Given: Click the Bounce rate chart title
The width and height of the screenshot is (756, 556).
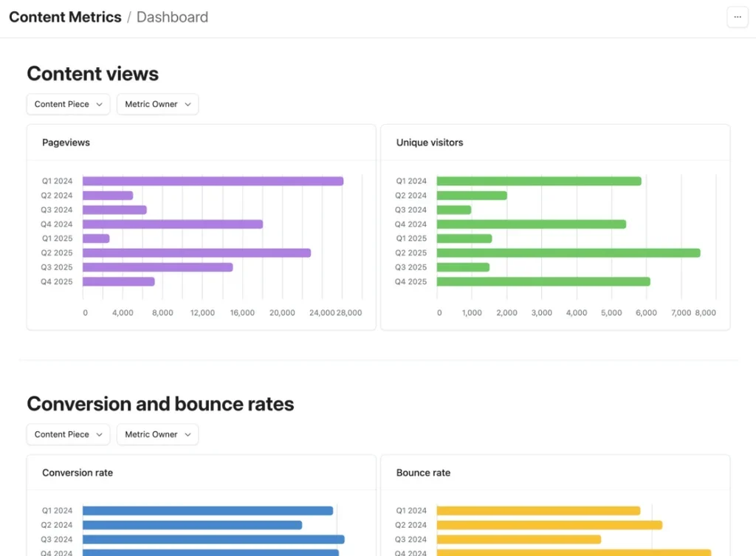Looking at the screenshot, I should coord(423,473).
